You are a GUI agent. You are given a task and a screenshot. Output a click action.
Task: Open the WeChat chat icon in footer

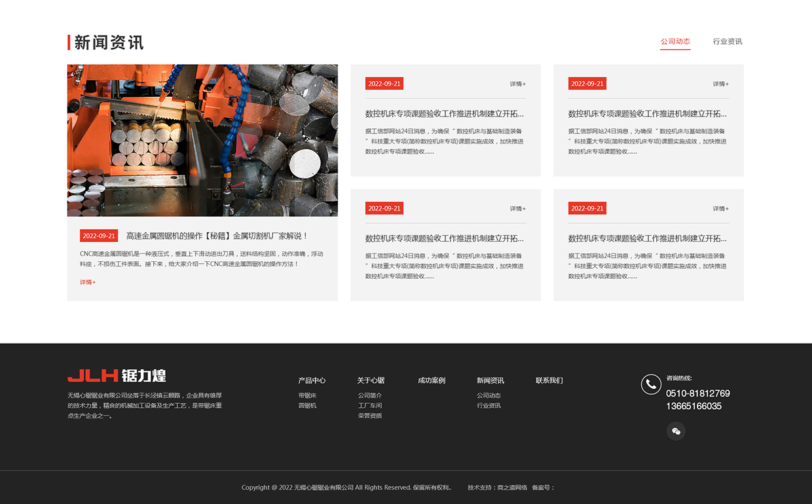coord(676,431)
